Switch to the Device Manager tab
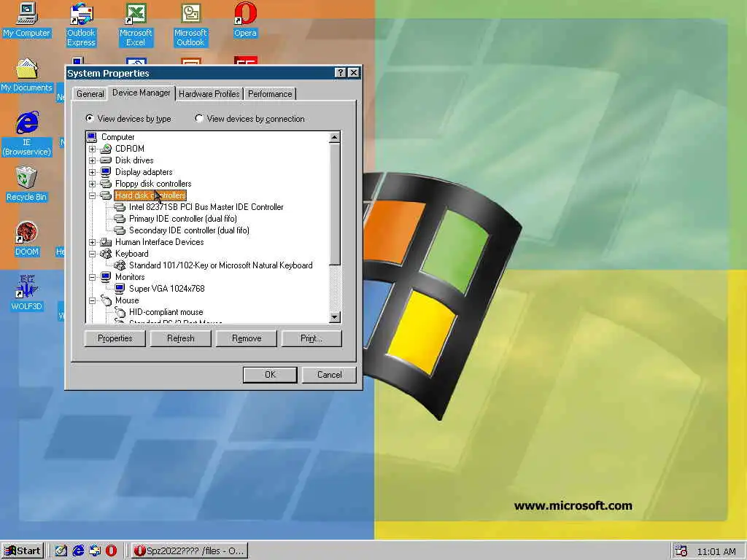747x560 pixels. click(x=142, y=93)
